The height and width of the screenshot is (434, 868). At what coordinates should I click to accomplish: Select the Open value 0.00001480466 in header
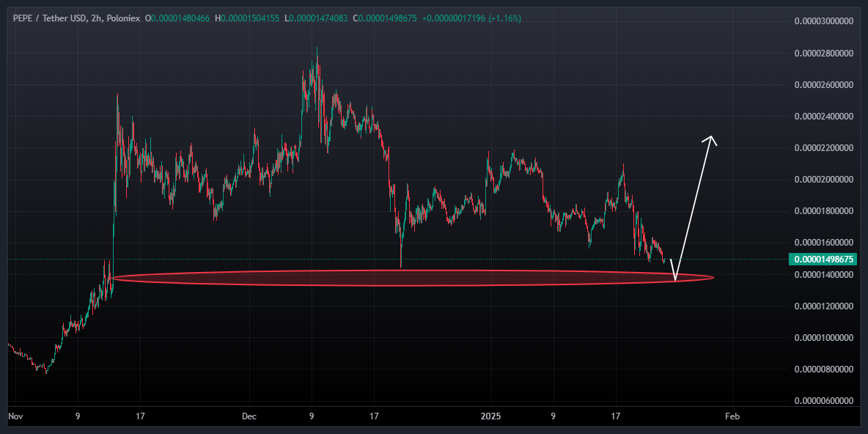coord(180,18)
